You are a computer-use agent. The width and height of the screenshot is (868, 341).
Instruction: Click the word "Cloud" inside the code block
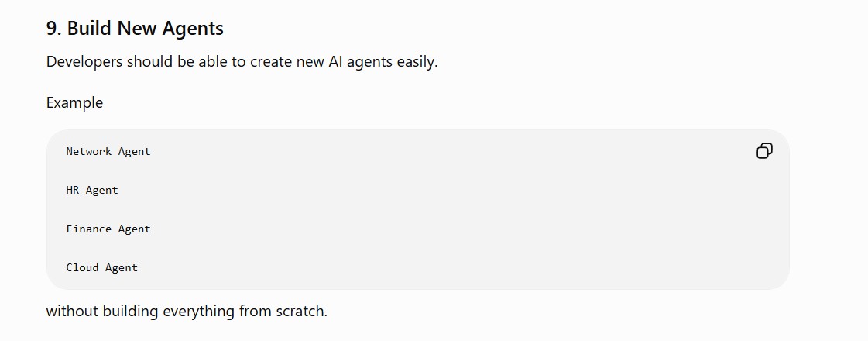point(82,268)
